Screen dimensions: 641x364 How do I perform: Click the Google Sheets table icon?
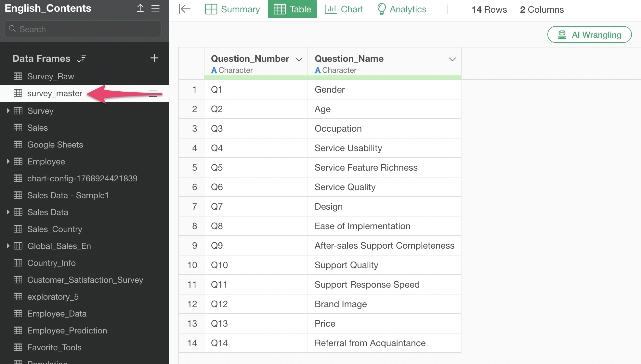click(18, 145)
